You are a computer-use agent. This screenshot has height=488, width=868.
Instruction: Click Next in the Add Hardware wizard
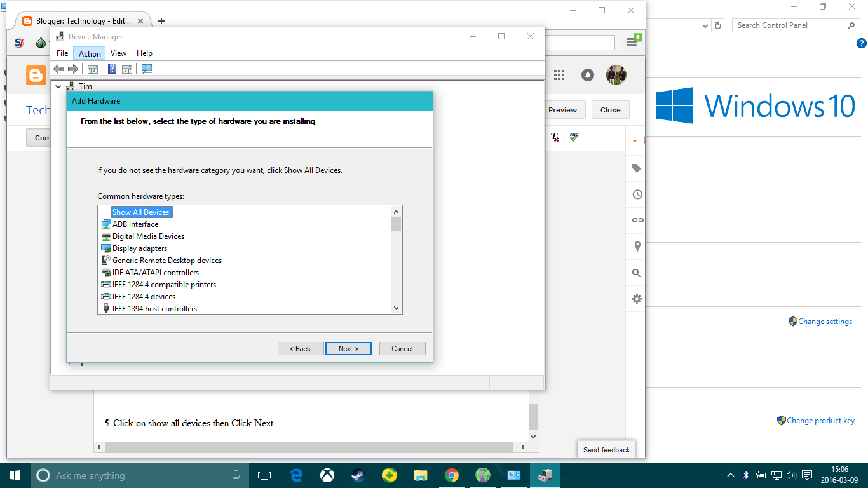348,348
